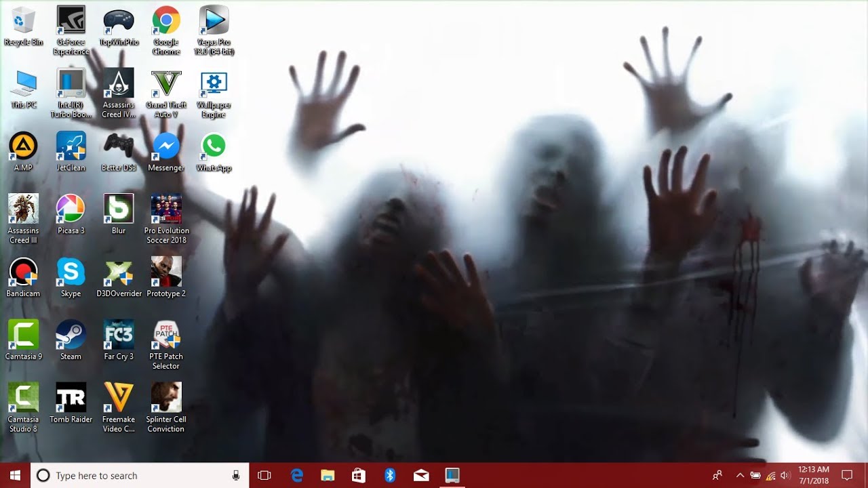This screenshot has height=488, width=868.
Task: Open the Mail app from taskbar
Action: [x=421, y=476]
